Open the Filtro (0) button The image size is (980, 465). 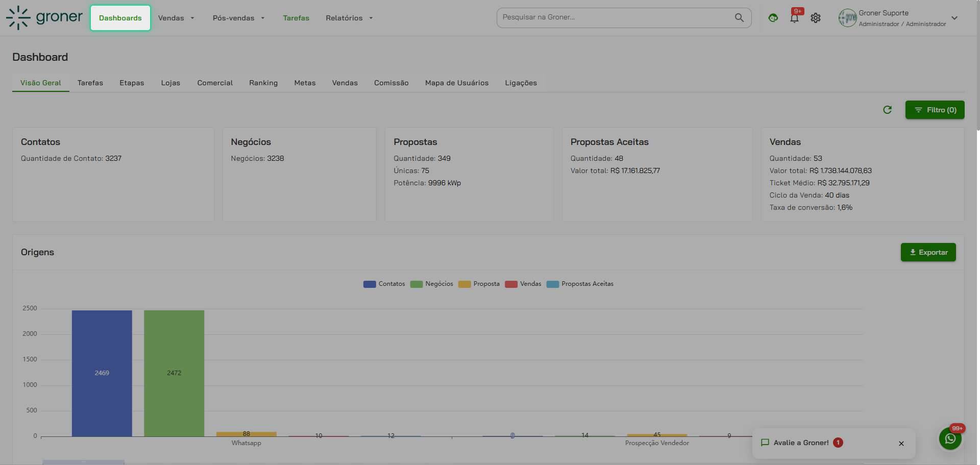pos(935,110)
